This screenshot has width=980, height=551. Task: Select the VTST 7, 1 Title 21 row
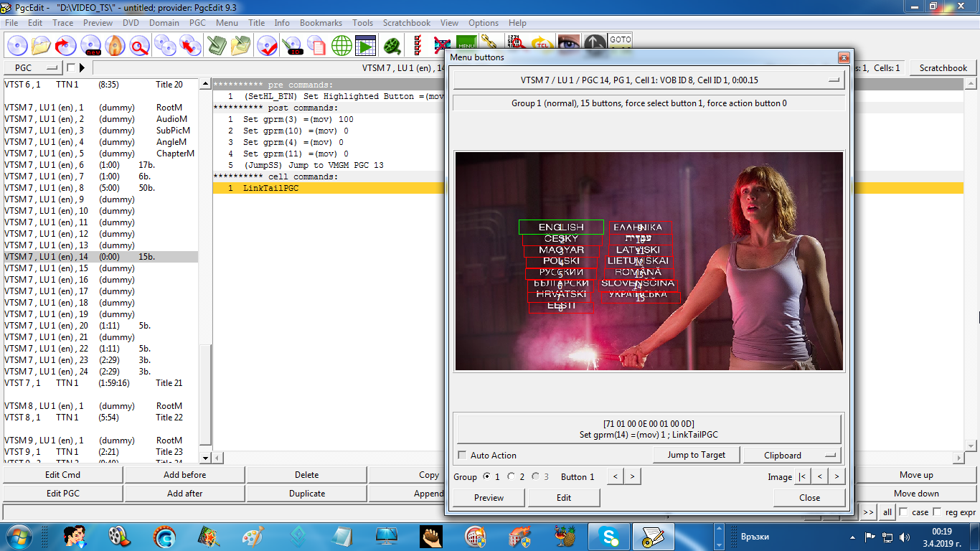pyautogui.click(x=100, y=383)
